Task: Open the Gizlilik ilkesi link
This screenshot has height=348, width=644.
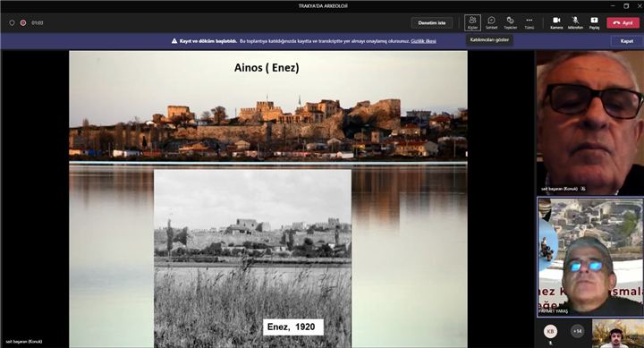Action: pyautogui.click(x=423, y=41)
